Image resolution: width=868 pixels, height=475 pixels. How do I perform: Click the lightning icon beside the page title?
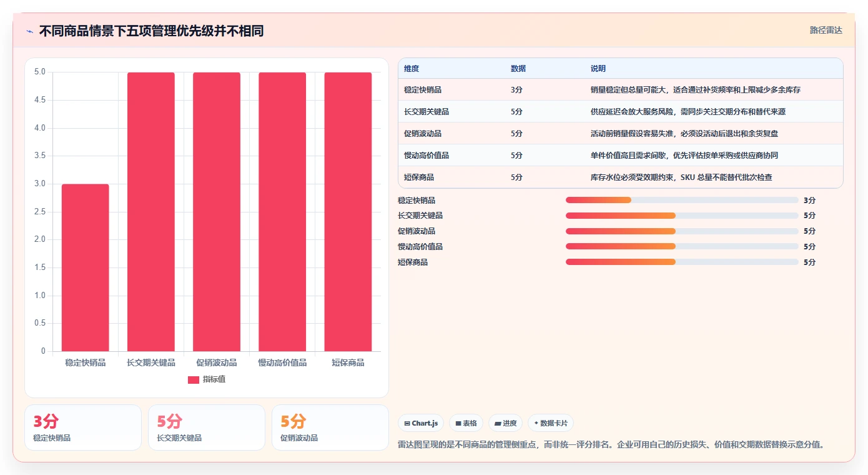tap(30, 31)
